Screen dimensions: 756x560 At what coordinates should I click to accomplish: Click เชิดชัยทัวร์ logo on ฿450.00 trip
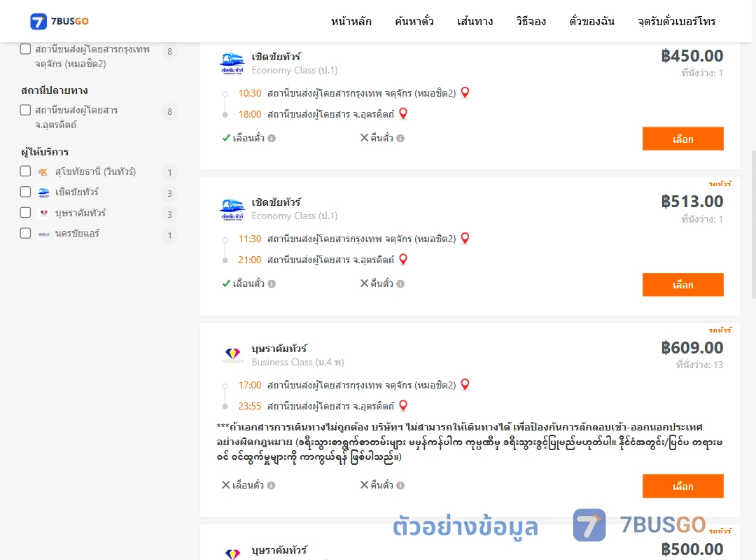click(232, 63)
